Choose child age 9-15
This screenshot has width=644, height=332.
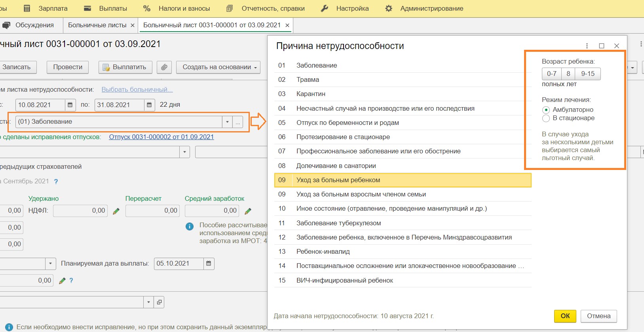point(588,74)
